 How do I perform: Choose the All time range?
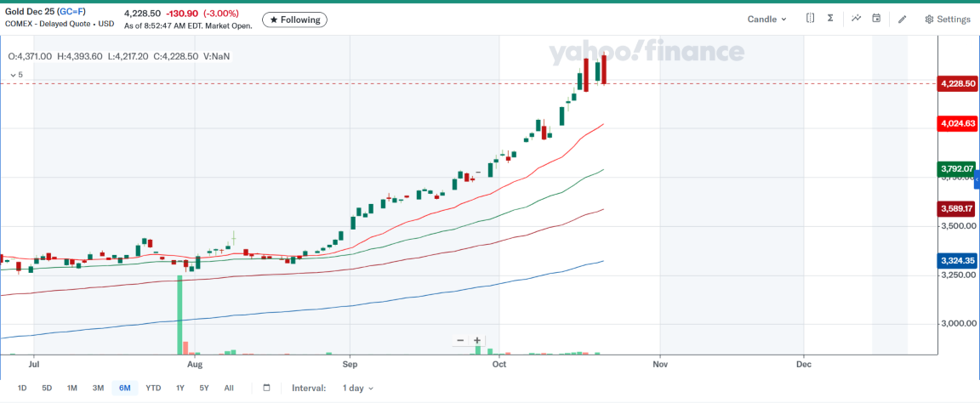(x=229, y=388)
